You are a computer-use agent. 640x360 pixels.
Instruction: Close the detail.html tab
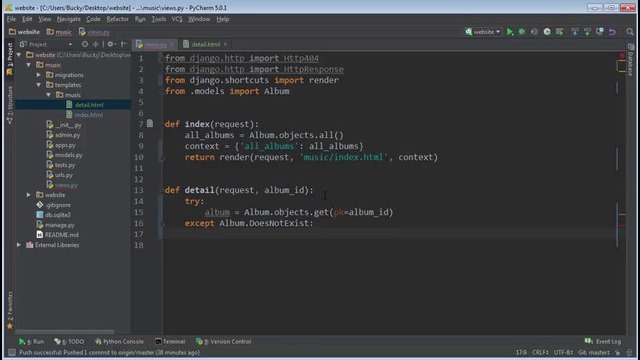coord(225,44)
